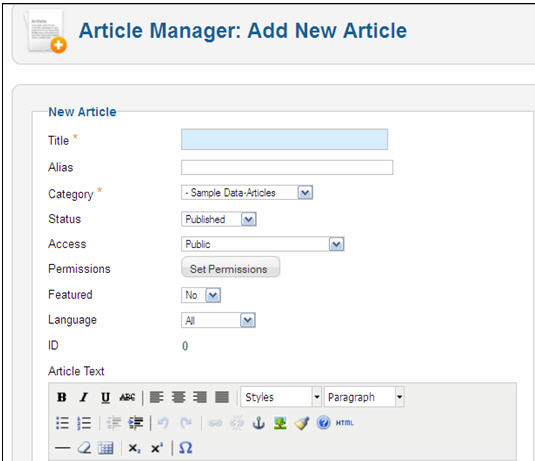Undo last edit in editor
The height and width of the screenshot is (461, 535).
[x=163, y=423]
